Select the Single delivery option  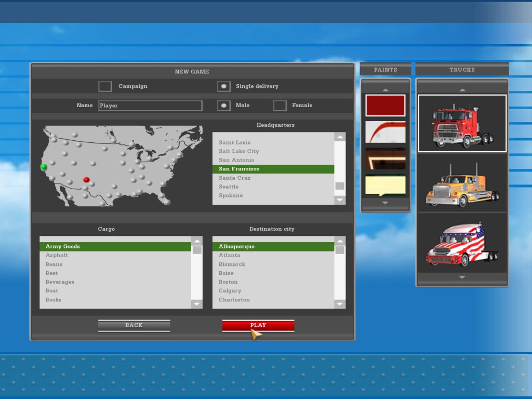[224, 86]
